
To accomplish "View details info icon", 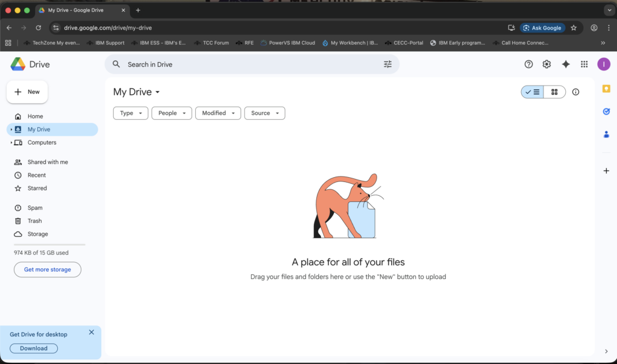I will (575, 92).
